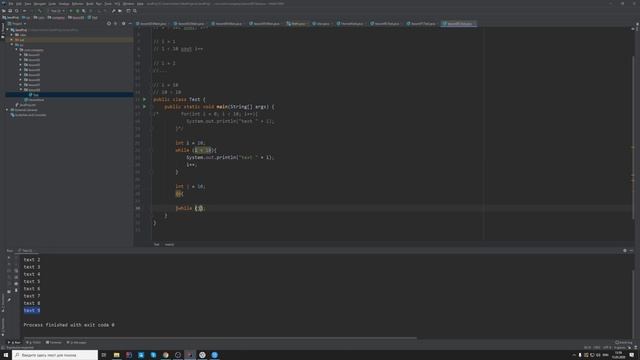Image resolution: width=640 pixels, height=360 pixels.
Task: Click JavaProg in the navigation bar
Action: point(11,18)
